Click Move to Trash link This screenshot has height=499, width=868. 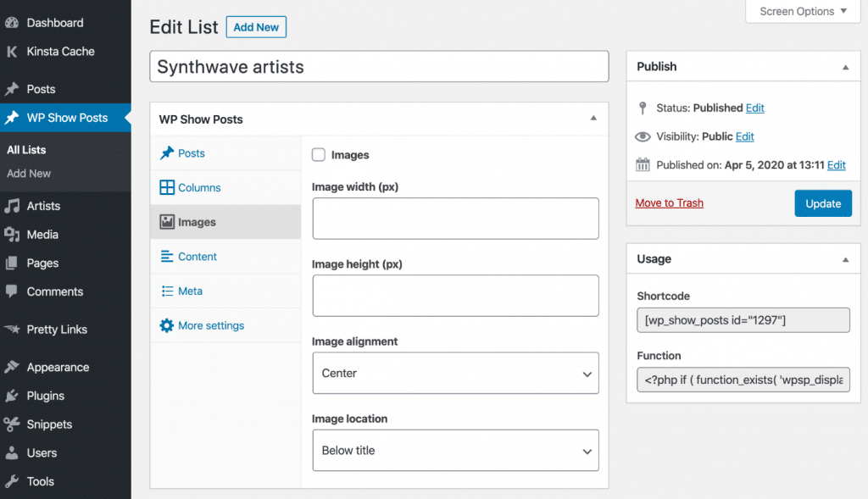click(x=669, y=203)
